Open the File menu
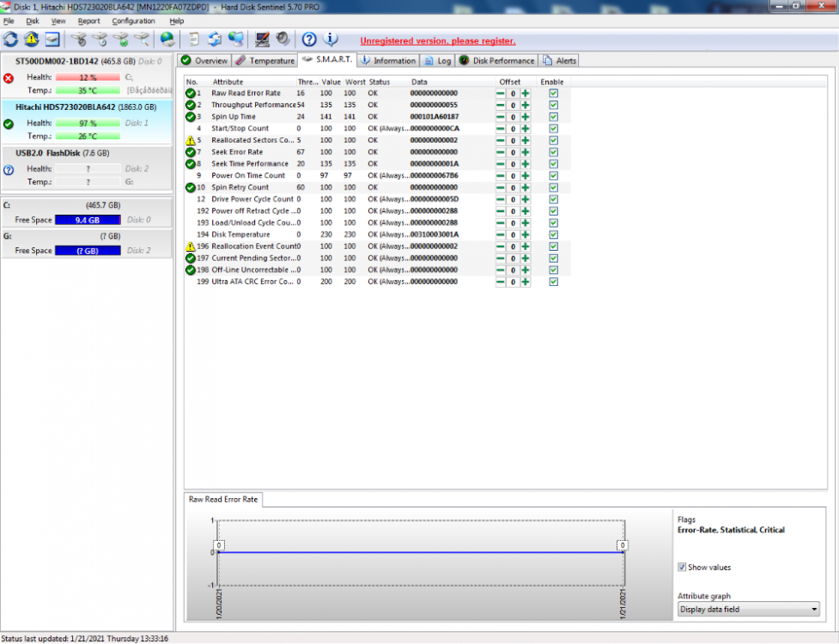Viewport: 839px width, 644px height. (x=9, y=21)
